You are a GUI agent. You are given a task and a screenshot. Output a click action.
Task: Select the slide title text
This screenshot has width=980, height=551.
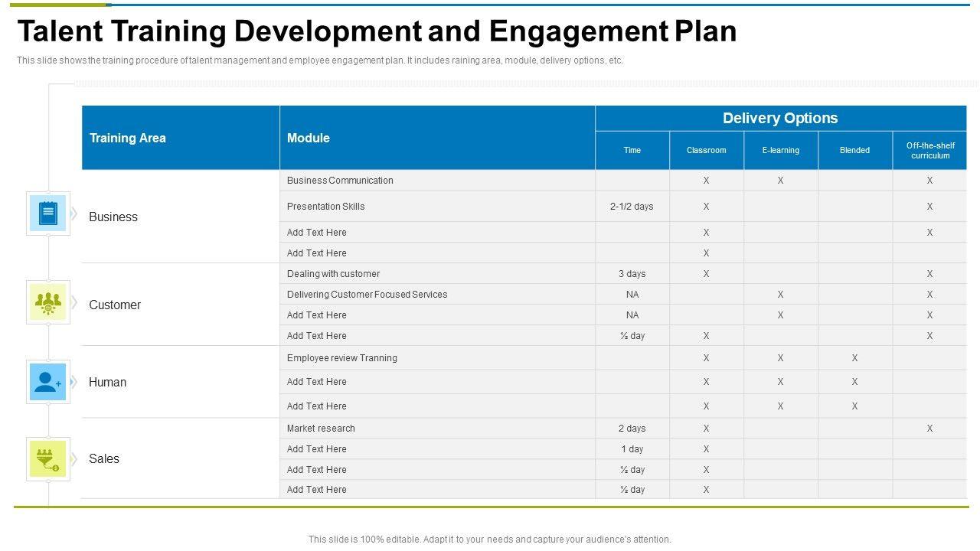pyautogui.click(x=377, y=31)
